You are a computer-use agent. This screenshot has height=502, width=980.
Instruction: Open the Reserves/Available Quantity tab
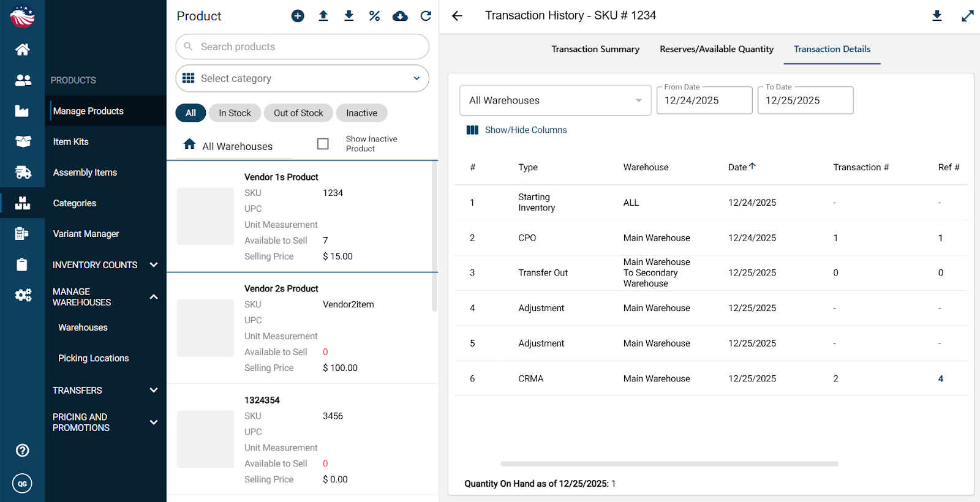click(x=716, y=49)
